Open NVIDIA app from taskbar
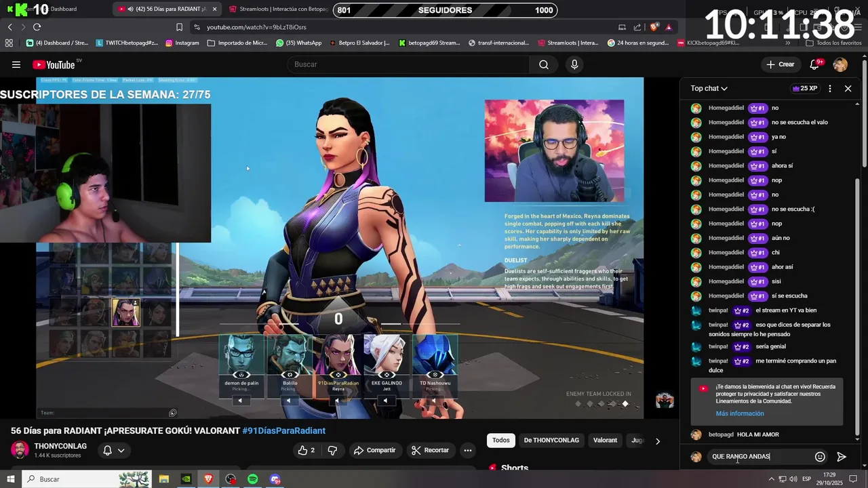868x488 pixels. coord(186,479)
